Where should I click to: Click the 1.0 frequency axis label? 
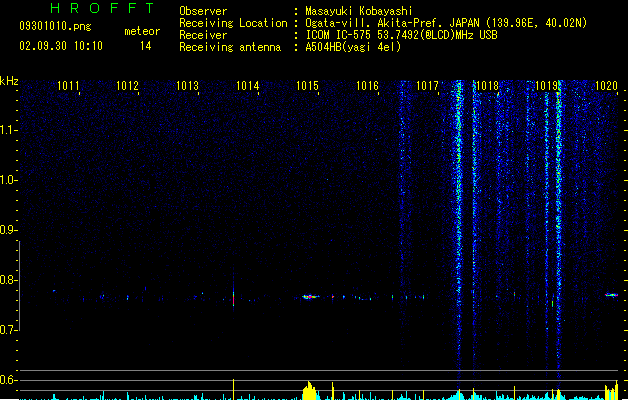9,180
